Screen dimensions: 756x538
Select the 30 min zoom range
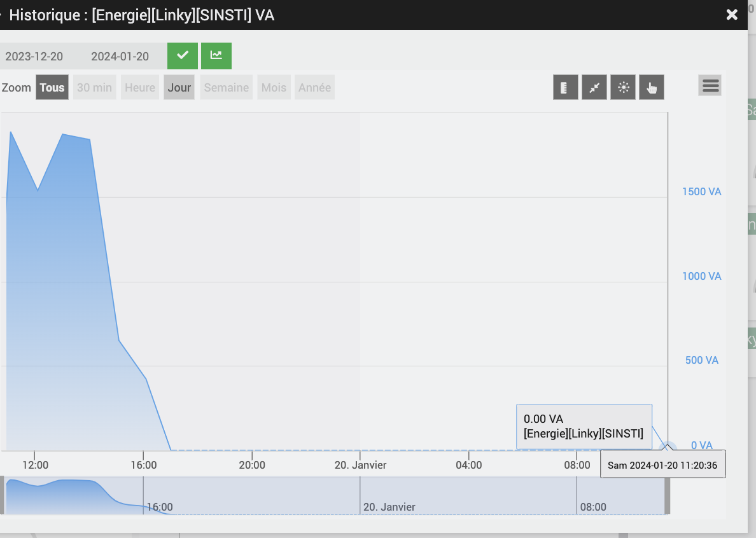(94, 87)
